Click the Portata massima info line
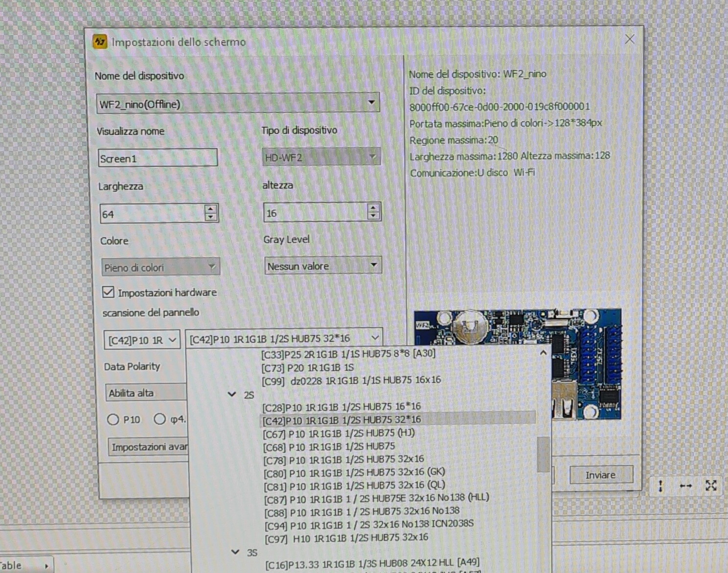Image resolution: width=728 pixels, height=573 pixels. pyautogui.click(x=506, y=123)
